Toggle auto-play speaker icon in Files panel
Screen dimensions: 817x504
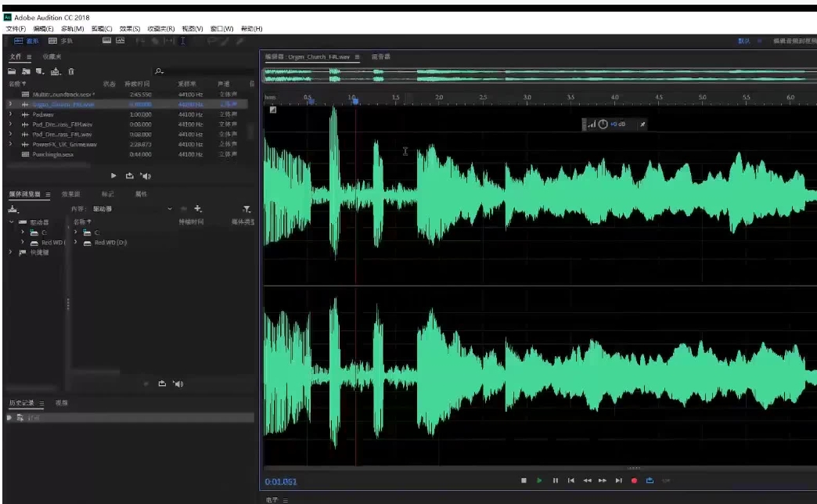(146, 176)
